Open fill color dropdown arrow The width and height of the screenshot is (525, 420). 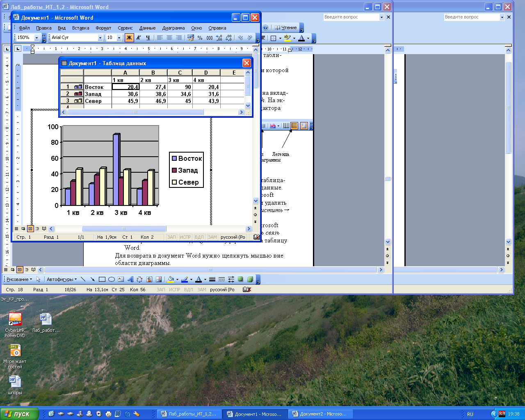[x=177, y=279]
